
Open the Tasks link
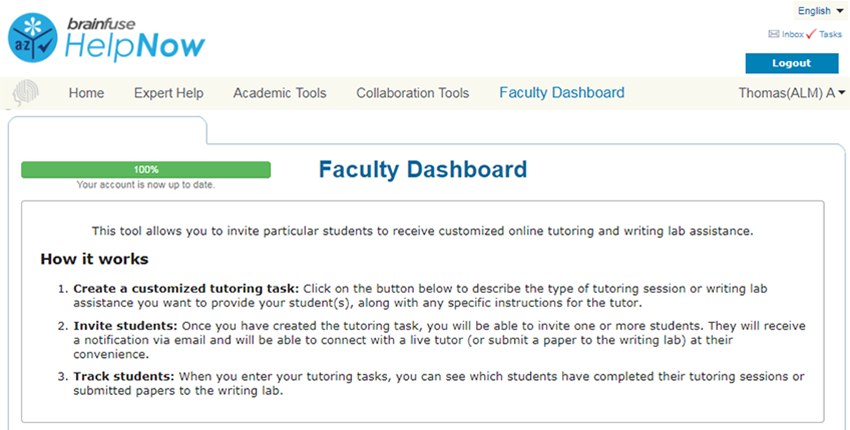pos(830,34)
